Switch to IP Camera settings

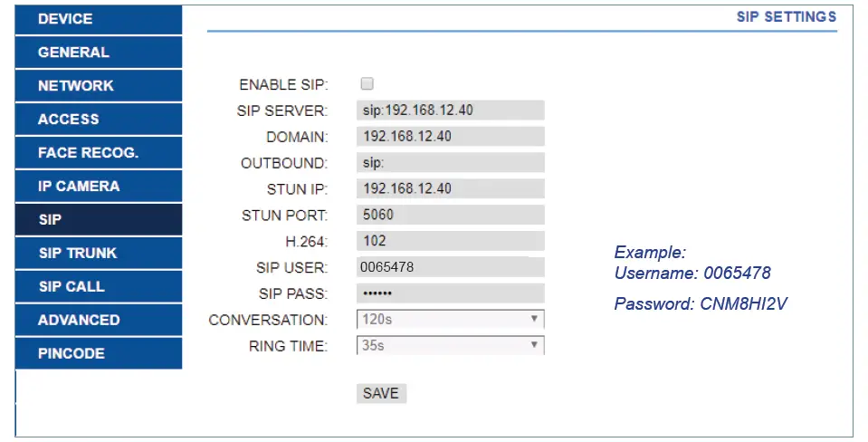(x=98, y=187)
